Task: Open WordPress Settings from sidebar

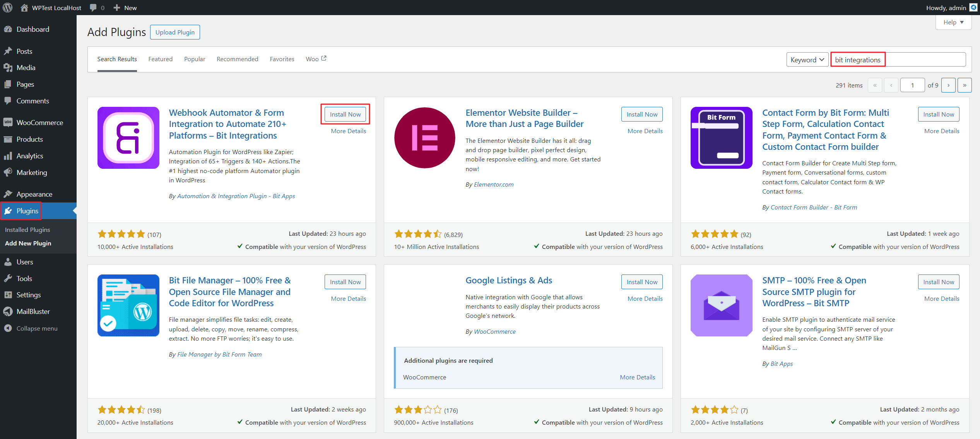Action: [29, 295]
